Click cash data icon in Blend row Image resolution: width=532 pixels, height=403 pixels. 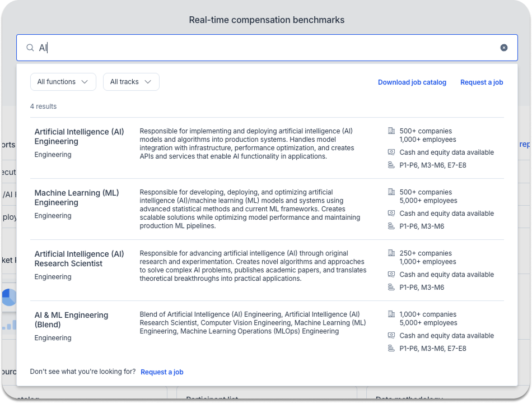[391, 335]
